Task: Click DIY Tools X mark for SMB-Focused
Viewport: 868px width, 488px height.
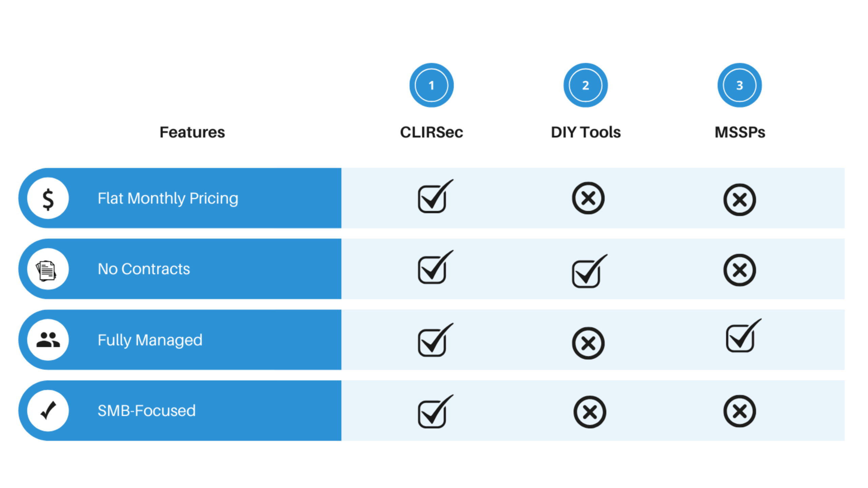Action: pyautogui.click(x=590, y=412)
